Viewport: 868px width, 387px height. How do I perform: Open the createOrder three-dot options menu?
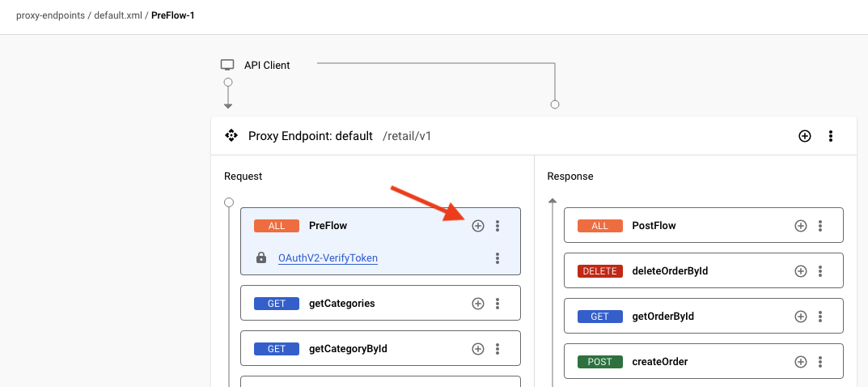click(820, 362)
